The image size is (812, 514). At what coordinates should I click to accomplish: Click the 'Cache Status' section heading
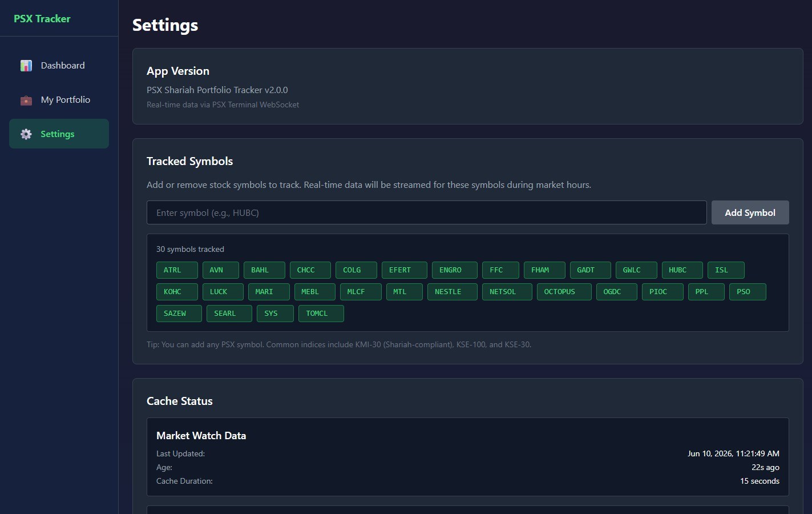pos(180,401)
